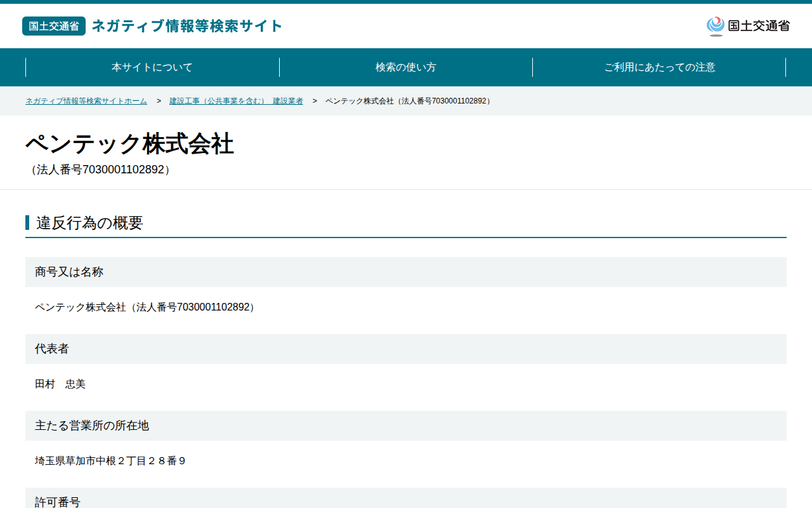
Task: Click the 違反行為の概要 section heading
Action: pyautogui.click(x=89, y=223)
